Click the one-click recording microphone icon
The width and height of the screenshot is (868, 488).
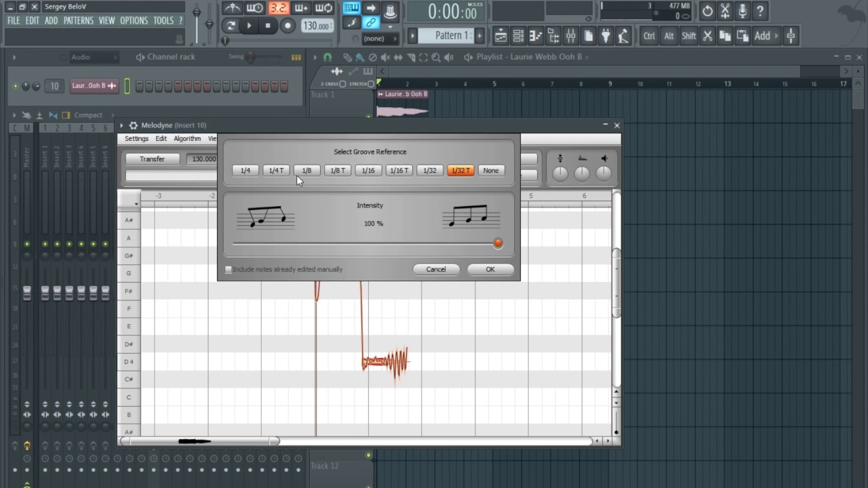743,11
